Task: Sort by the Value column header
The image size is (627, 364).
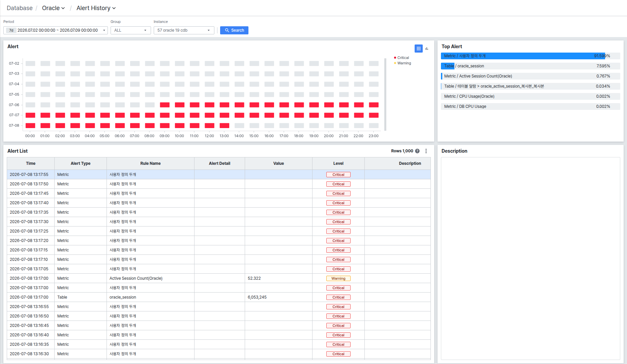Action: 278,163
